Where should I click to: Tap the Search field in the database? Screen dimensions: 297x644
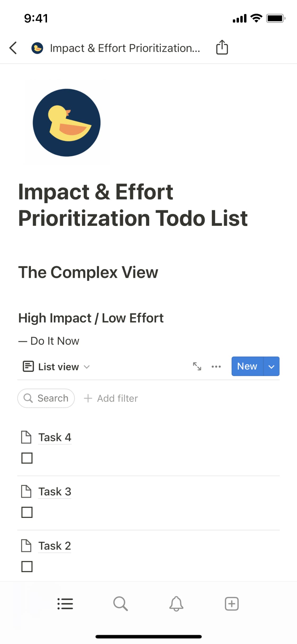tap(46, 398)
